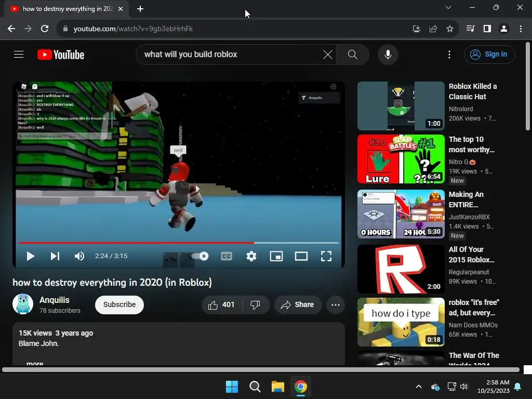Reload the page
The width and height of the screenshot is (532, 399).
45,29
